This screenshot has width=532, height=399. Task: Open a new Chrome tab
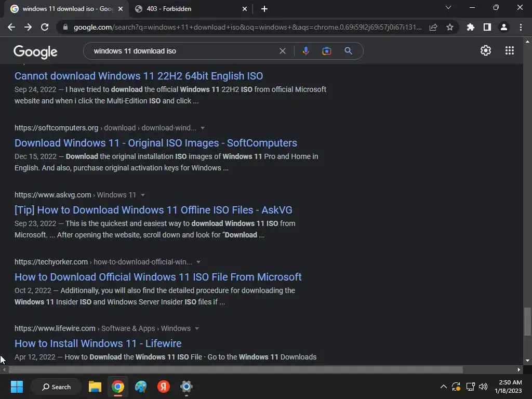point(264,9)
